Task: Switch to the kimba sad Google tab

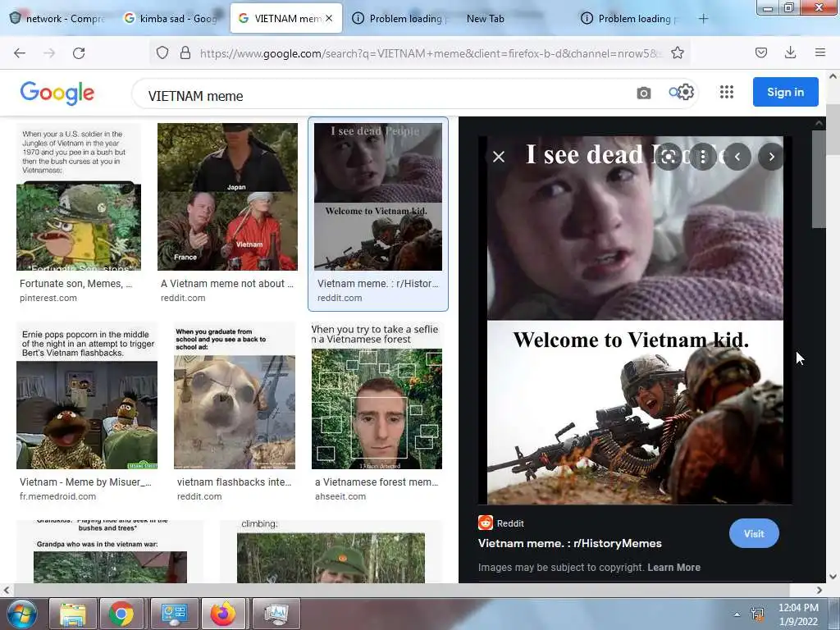Action: tap(171, 19)
